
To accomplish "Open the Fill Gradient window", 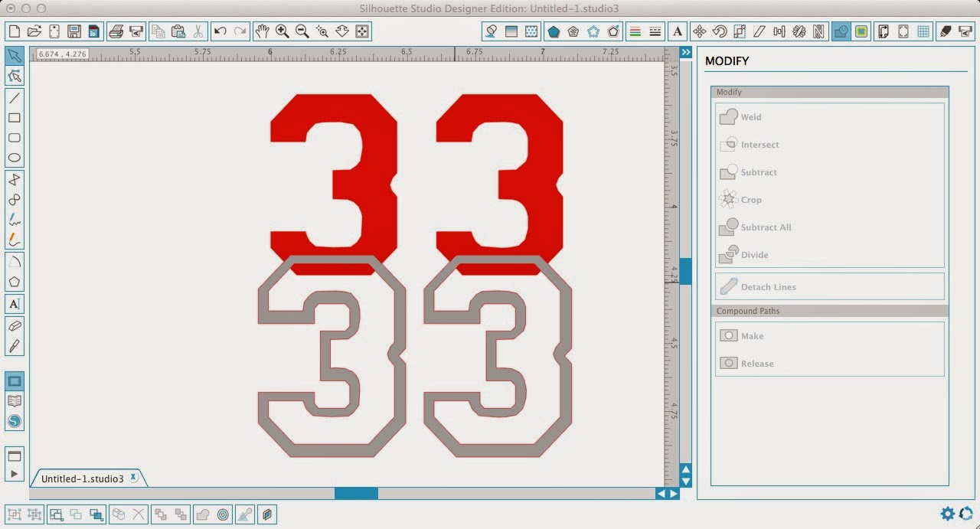I will coord(511,31).
